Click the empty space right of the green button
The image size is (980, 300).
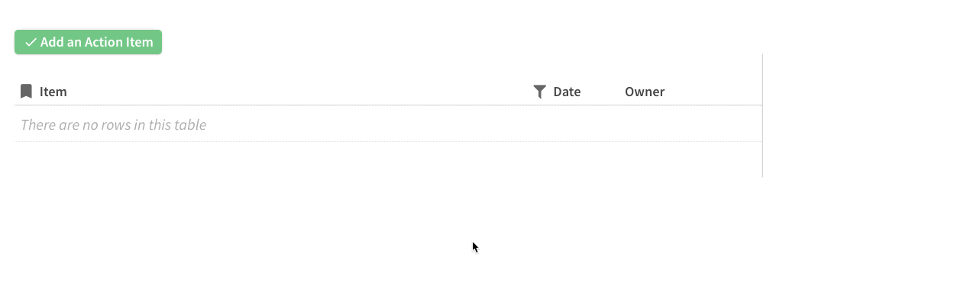pos(458,42)
